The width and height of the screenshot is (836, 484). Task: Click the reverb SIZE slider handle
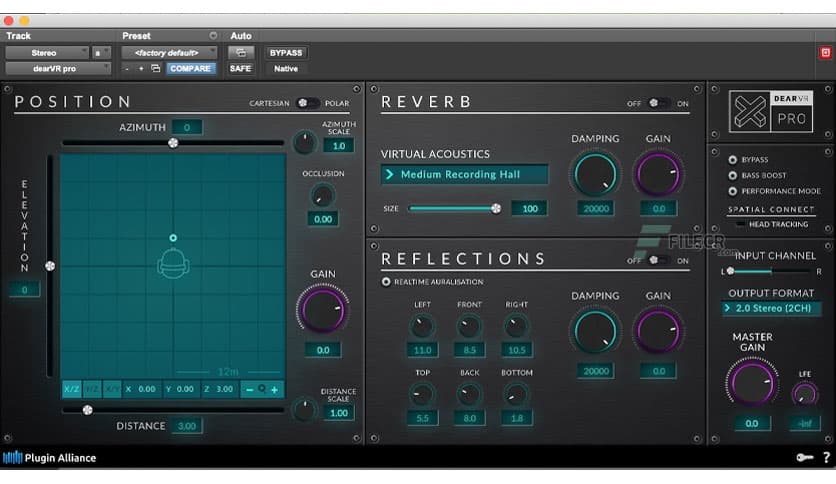(496, 208)
